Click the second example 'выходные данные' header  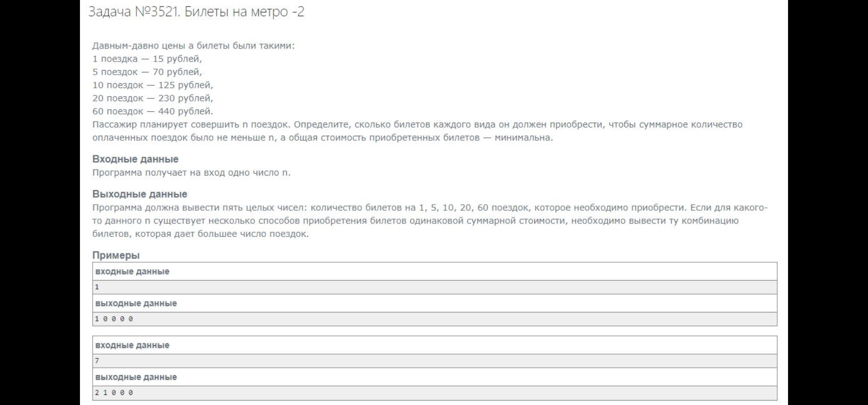[136, 377]
